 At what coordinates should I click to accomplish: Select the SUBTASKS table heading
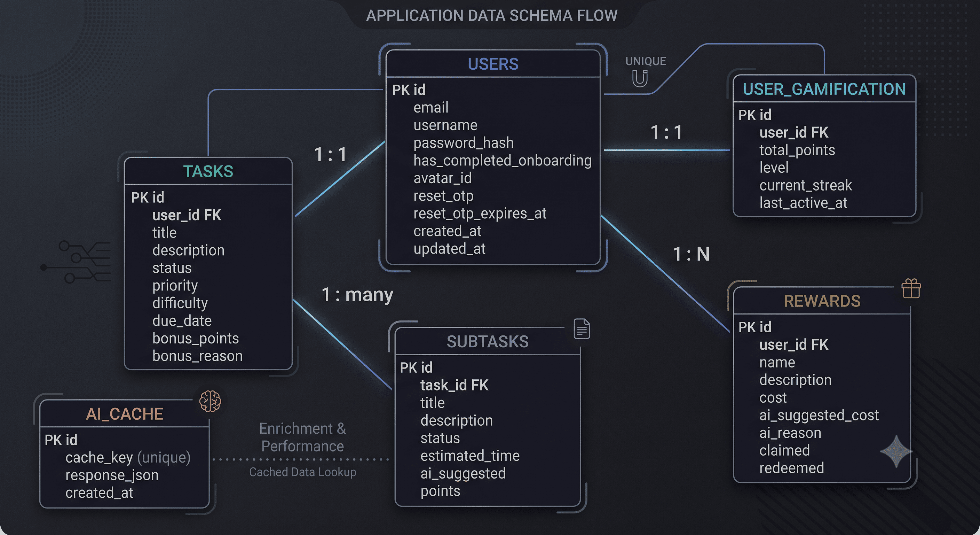click(487, 342)
